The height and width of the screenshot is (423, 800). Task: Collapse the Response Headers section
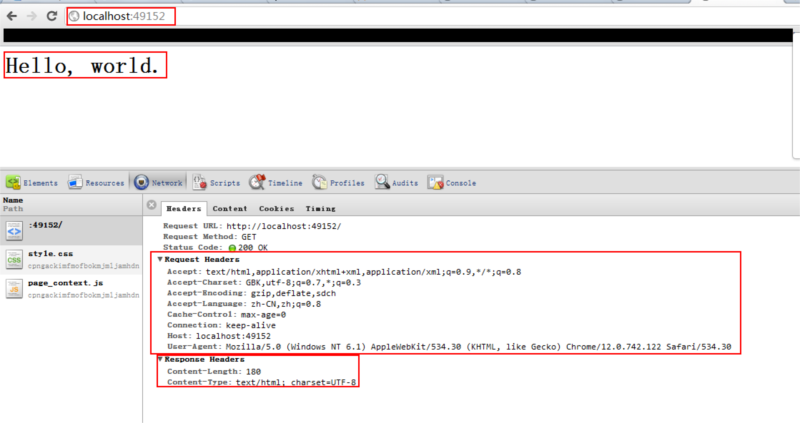click(x=160, y=359)
